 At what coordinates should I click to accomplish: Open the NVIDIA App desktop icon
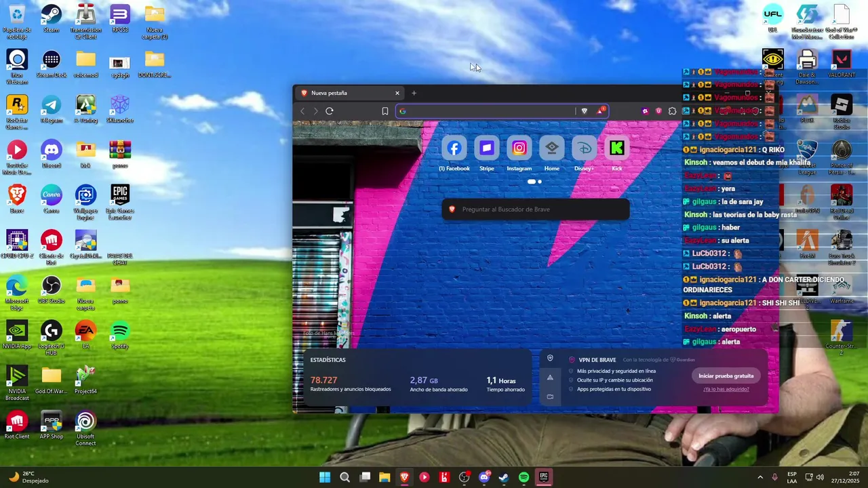17,335
